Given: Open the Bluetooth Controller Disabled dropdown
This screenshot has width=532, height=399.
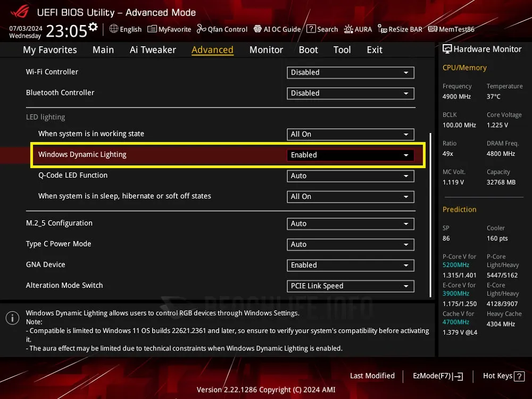Looking at the screenshot, I should tap(351, 93).
